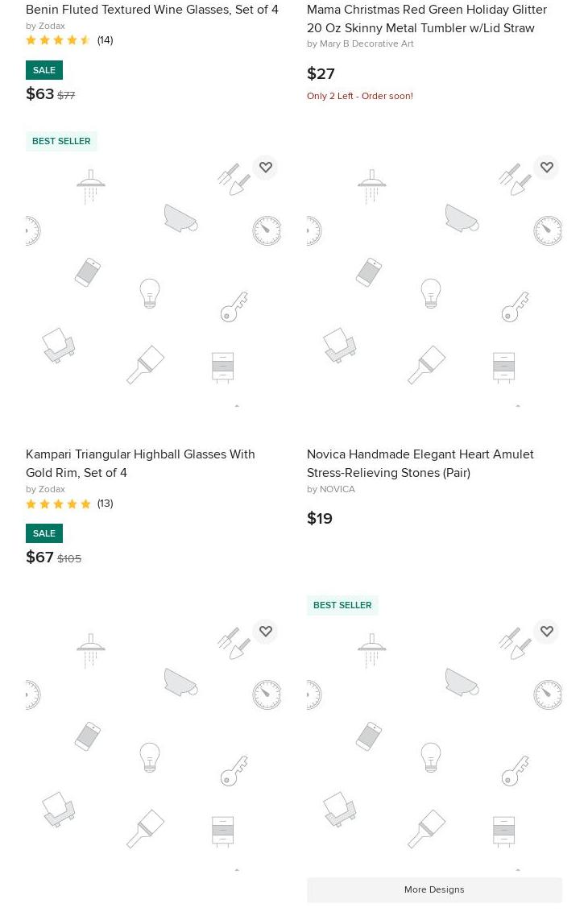Click SALE badge above $63 price

(44, 70)
